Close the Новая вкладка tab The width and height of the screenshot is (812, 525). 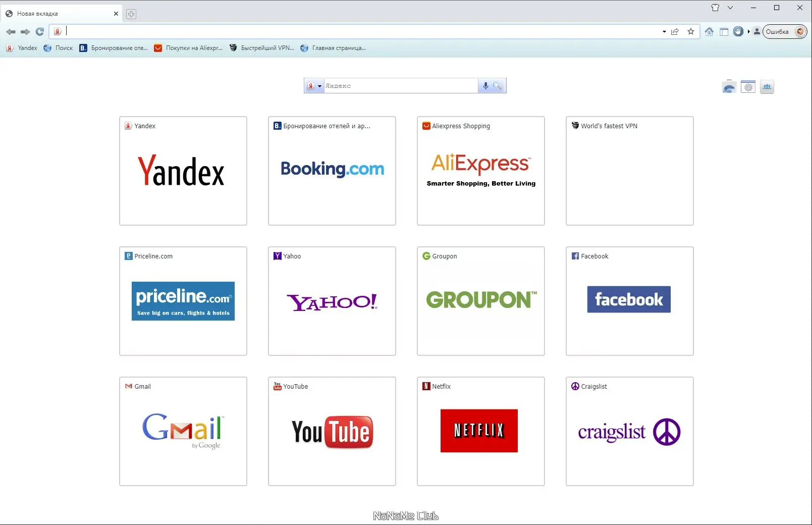pyautogui.click(x=116, y=14)
